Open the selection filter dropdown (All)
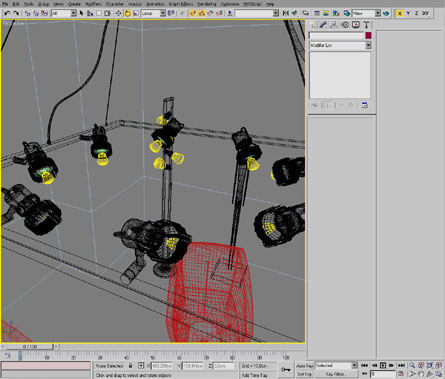This screenshot has width=445, height=379. [x=64, y=13]
